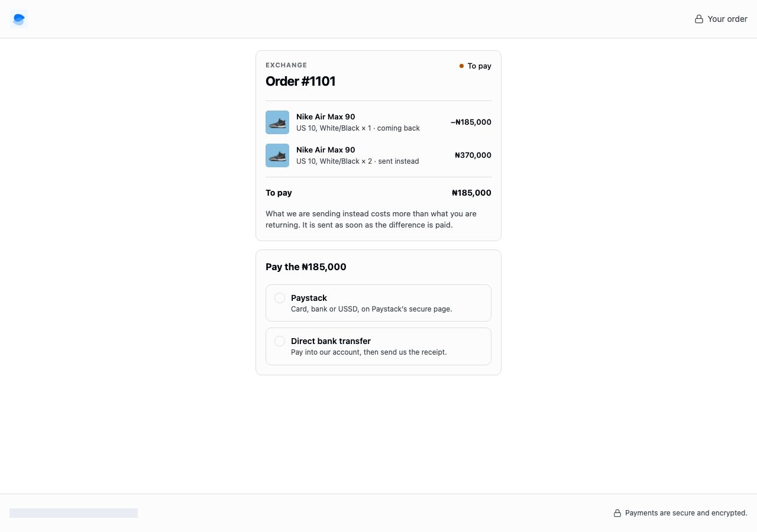Click 'Pay into our account' transfer description

pyautogui.click(x=369, y=352)
